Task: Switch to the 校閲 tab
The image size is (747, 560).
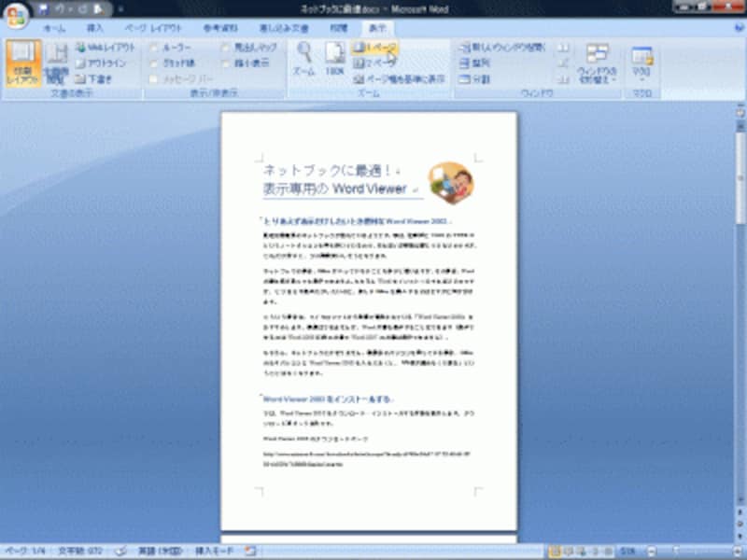Action: click(x=339, y=28)
